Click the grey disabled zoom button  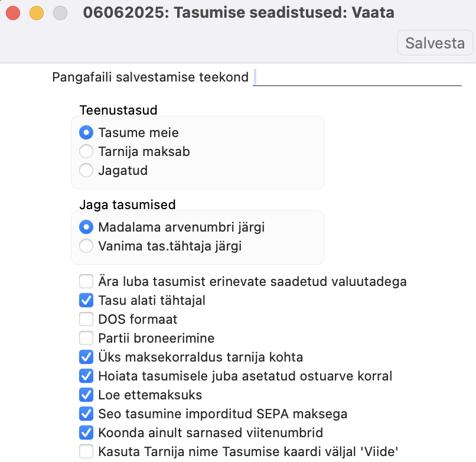point(60,12)
